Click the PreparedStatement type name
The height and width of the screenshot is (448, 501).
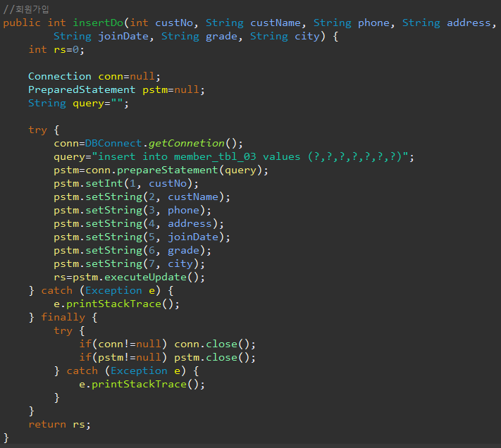(82, 89)
